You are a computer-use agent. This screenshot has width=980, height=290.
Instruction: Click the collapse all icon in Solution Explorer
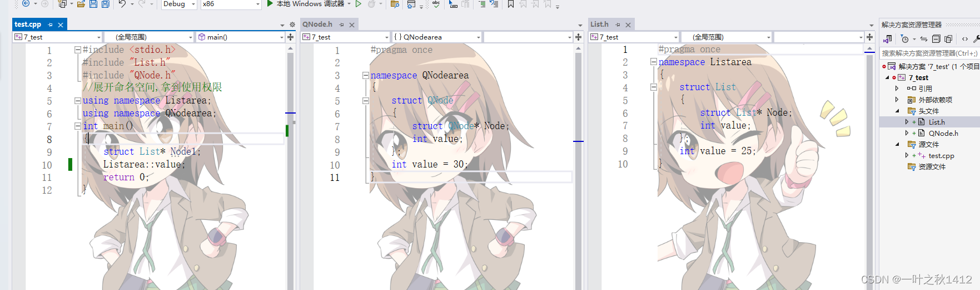pos(936,38)
